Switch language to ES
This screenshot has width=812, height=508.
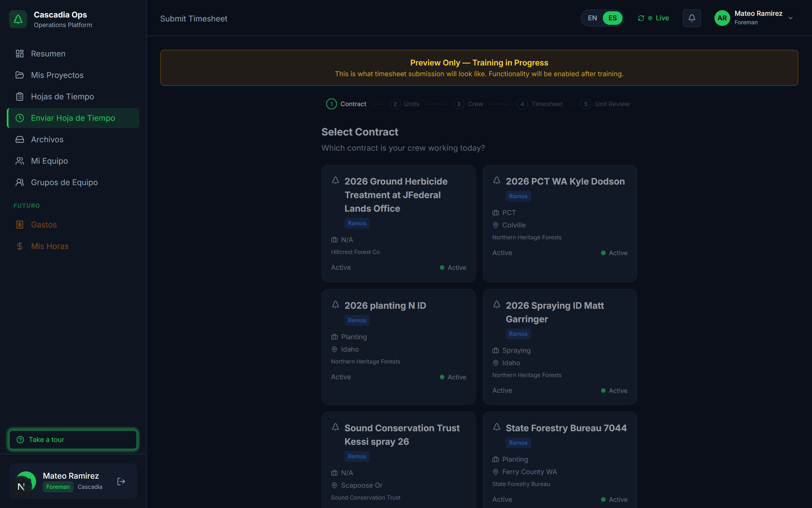[x=612, y=18]
